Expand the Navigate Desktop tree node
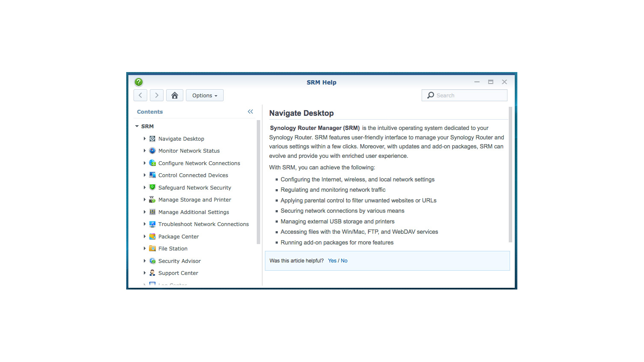The width and height of the screenshot is (644, 362). [x=145, y=139]
